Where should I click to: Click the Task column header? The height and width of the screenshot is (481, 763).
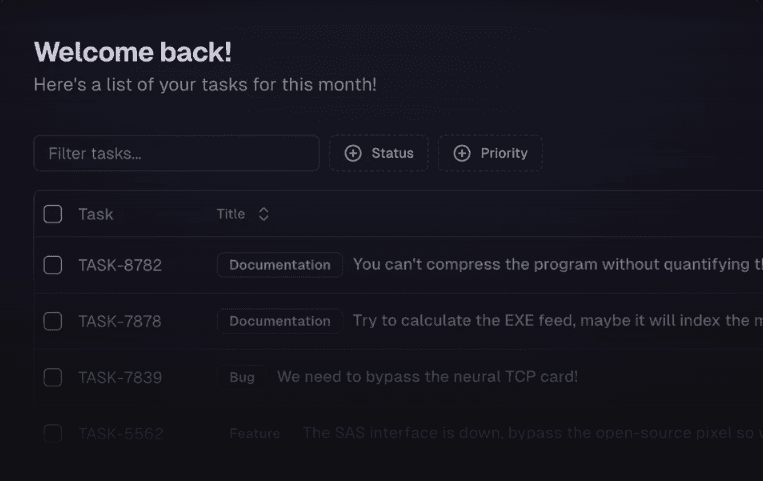pos(96,214)
